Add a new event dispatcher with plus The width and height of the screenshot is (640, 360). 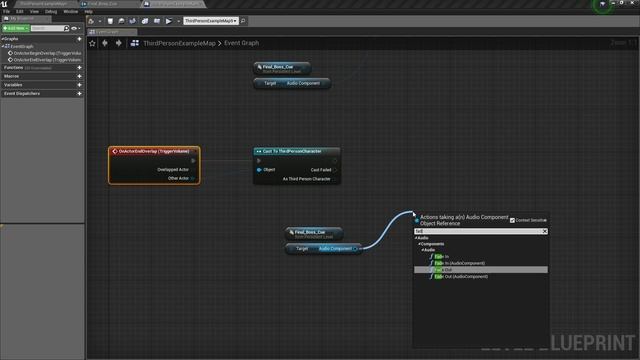coord(79,93)
